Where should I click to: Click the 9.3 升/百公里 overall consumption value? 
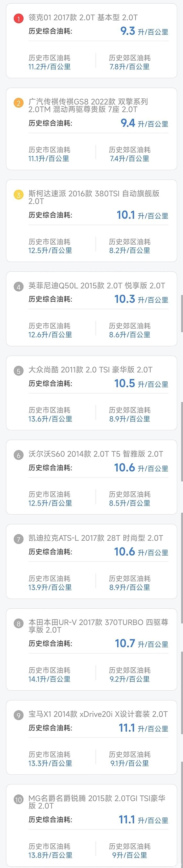tap(144, 31)
